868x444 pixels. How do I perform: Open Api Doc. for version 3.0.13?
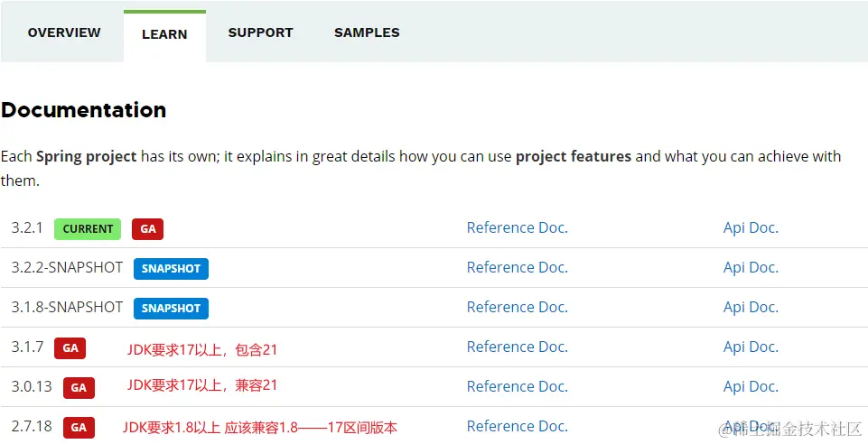(x=751, y=386)
